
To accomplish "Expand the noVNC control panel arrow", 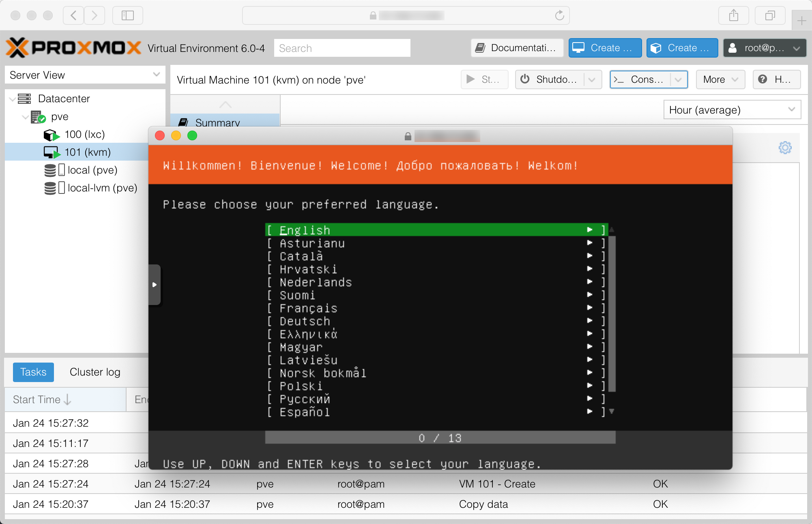I will [x=155, y=285].
